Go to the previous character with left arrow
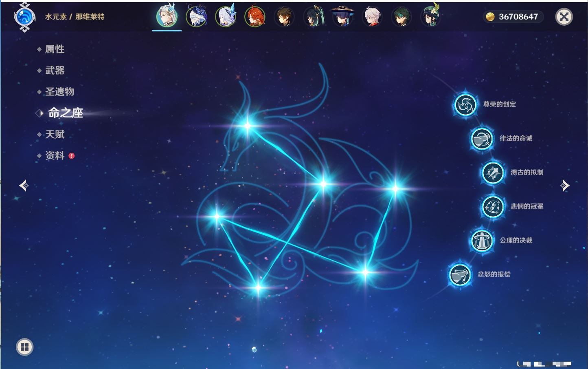This screenshot has width=588, height=369. click(x=24, y=186)
